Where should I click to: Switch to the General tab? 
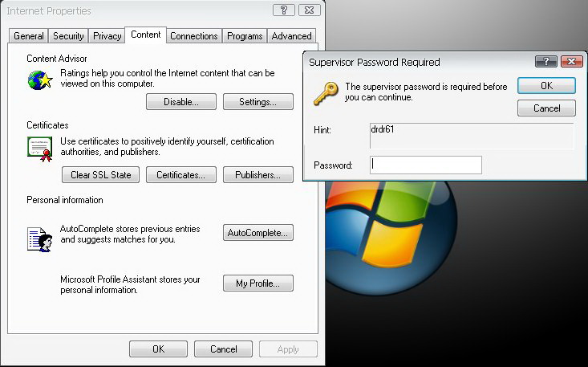point(29,36)
